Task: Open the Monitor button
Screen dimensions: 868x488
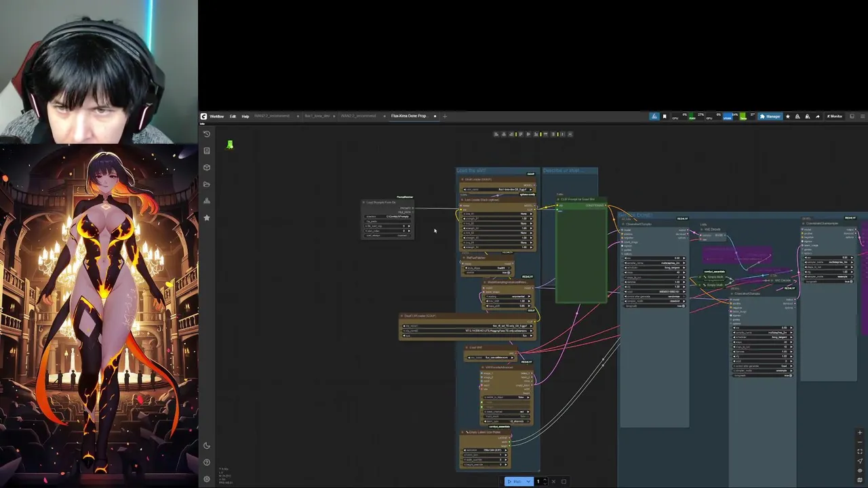Action: click(x=835, y=117)
